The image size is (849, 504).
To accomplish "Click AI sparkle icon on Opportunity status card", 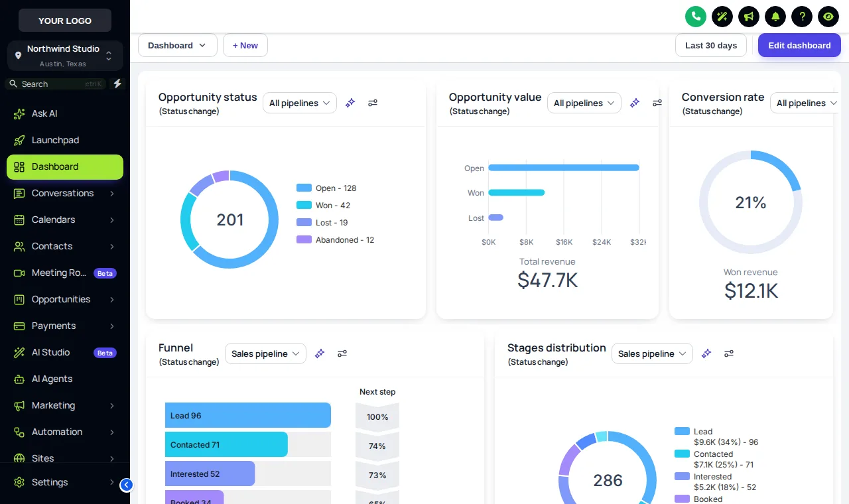I will coord(350,103).
